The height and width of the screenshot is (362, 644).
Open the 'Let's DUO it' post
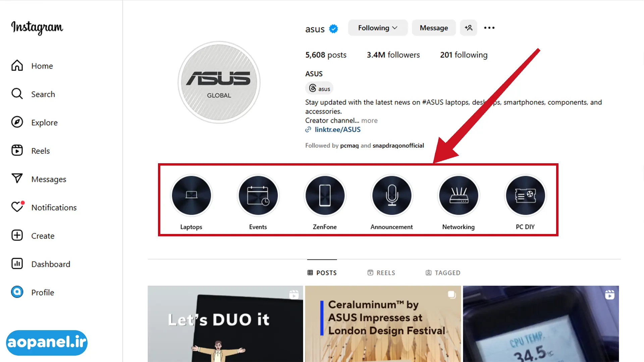(x=225, y=324)
